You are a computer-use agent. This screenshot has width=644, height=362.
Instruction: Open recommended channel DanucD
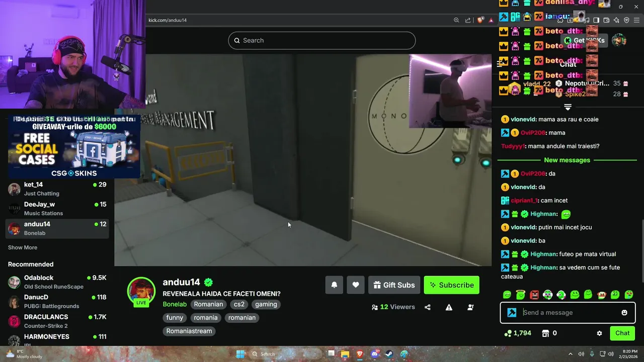(57, 302)
